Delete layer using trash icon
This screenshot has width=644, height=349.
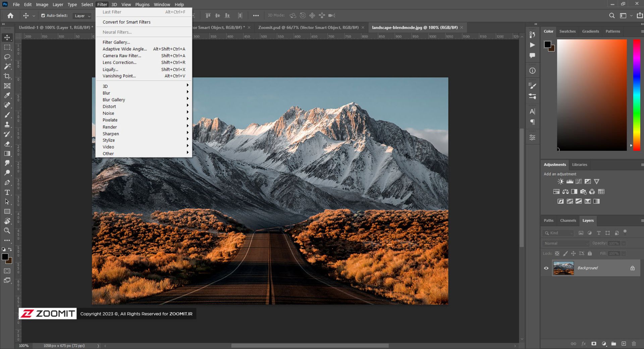(634, 344)
